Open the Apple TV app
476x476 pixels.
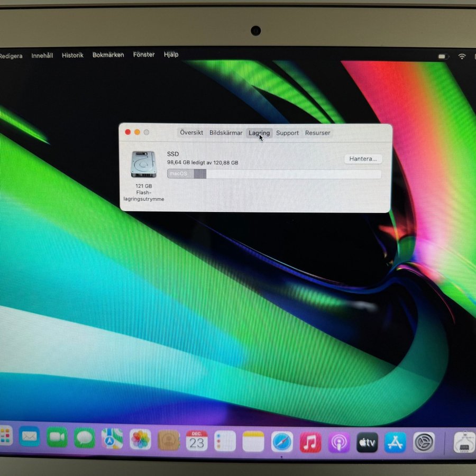[x=367, y=442]
